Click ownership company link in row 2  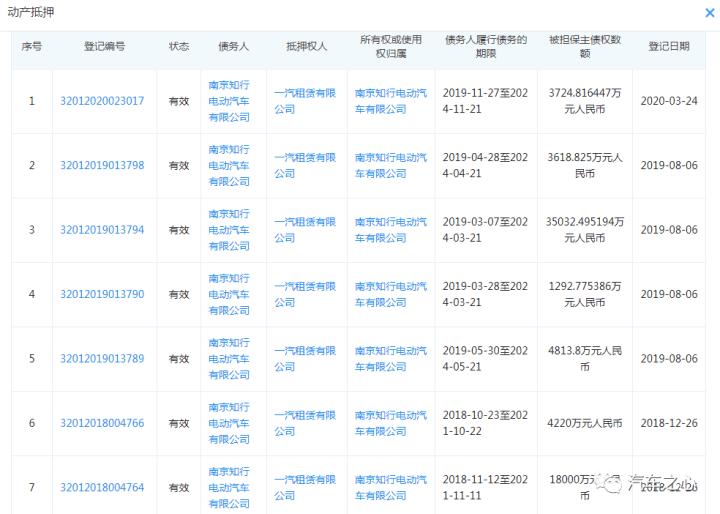click(391, 165)
